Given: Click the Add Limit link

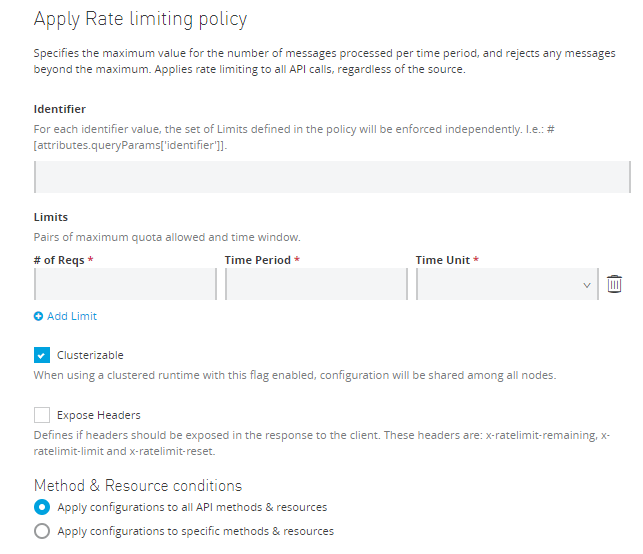Looking at the screenshot, I should 72,316.
